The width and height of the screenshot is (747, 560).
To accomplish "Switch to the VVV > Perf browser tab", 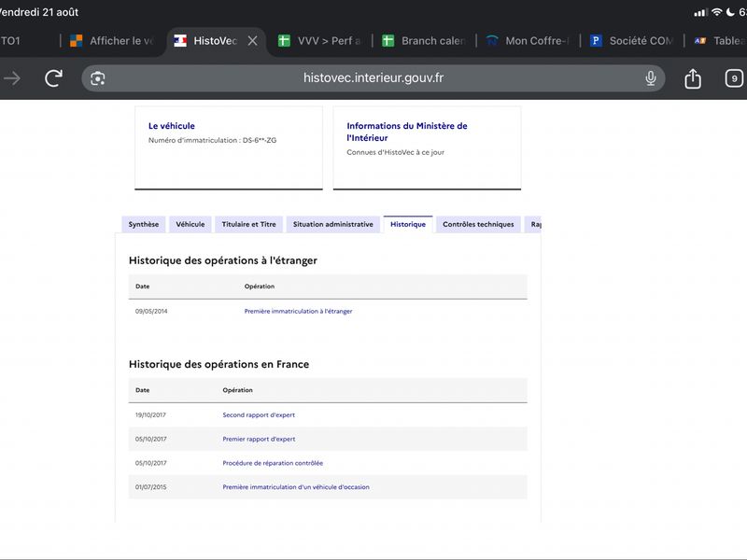I will tap(320, 41).
